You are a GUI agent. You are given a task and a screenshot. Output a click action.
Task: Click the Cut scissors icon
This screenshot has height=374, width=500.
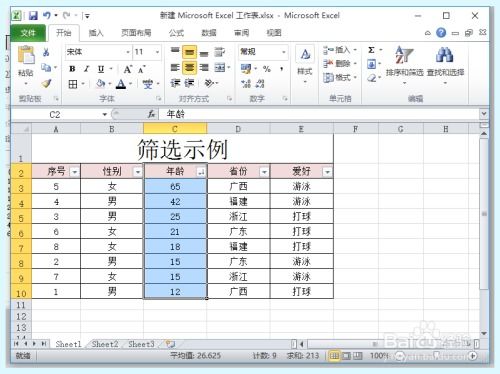point(46,52)
